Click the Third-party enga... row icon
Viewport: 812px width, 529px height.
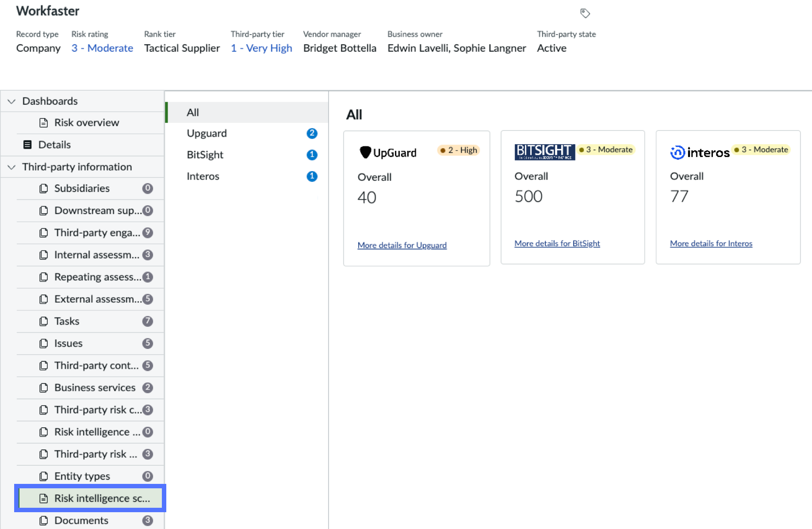[43, 233]
